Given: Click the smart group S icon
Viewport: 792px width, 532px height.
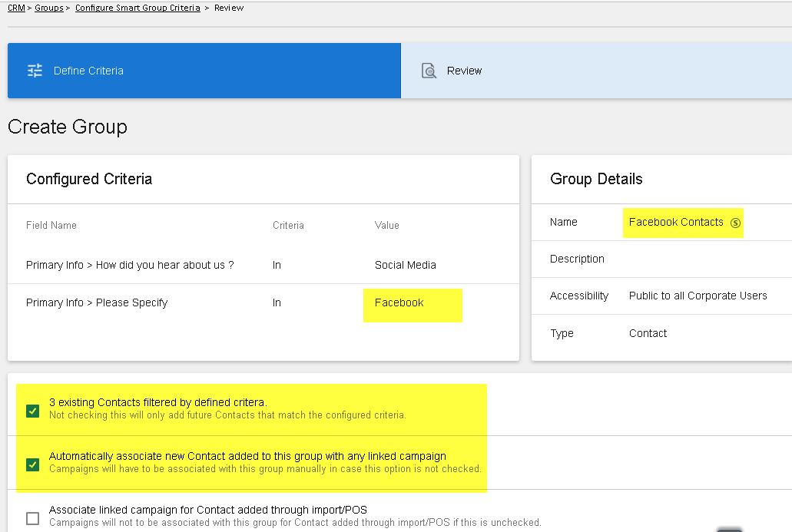Looking at the screenshot, I should pyautogui.click(x=735, y=223).
